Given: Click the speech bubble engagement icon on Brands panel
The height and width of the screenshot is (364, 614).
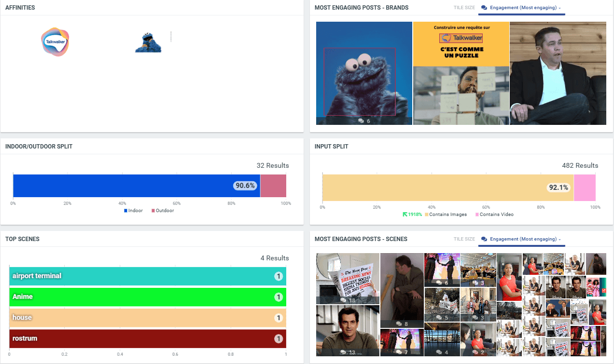Looking at the screenshot, I should 483,8.
